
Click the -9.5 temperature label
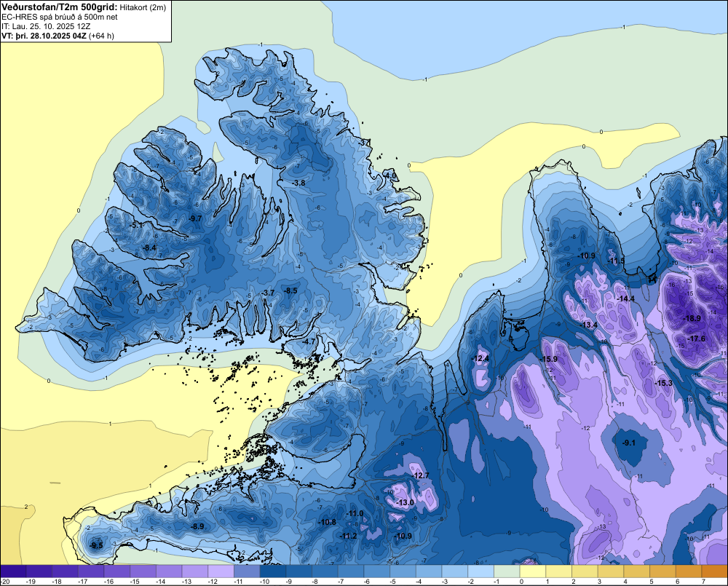click(97, 545)
